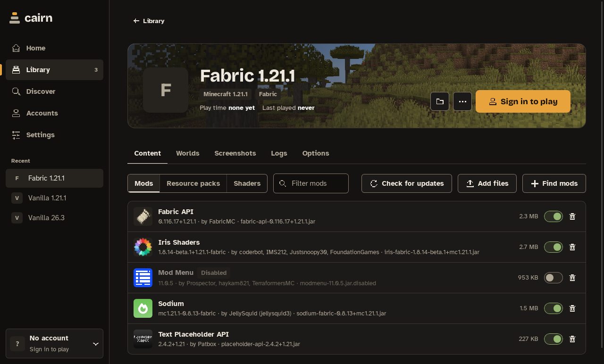Screen dimensions: 604x364
Task: Open Accounts in the sidebar
Action: coord(54,113)
